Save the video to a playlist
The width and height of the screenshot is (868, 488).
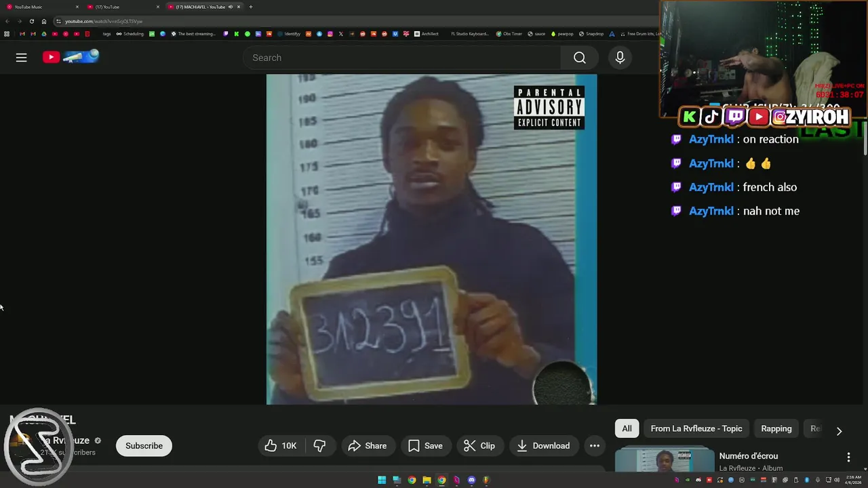point(425,445)
